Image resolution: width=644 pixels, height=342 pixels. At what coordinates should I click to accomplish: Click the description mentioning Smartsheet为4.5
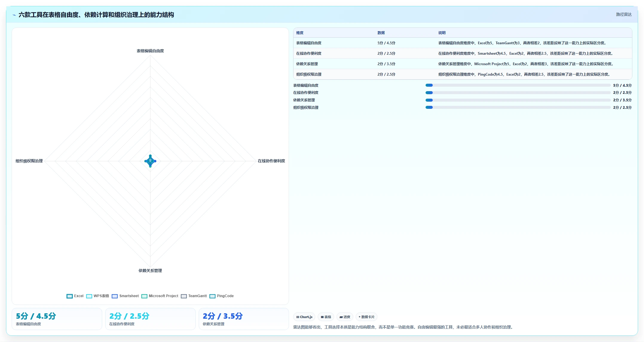point(526,54)
